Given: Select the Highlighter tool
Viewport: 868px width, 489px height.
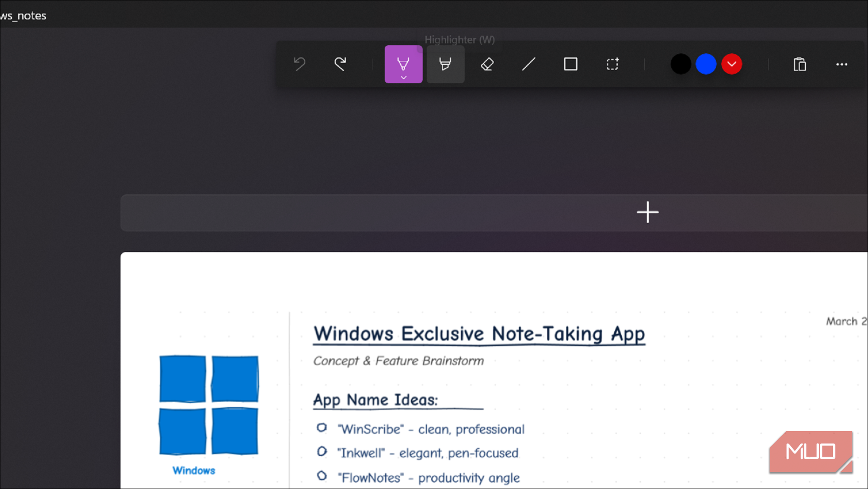Looking at the screenshot, I should [x=445, y=64].
